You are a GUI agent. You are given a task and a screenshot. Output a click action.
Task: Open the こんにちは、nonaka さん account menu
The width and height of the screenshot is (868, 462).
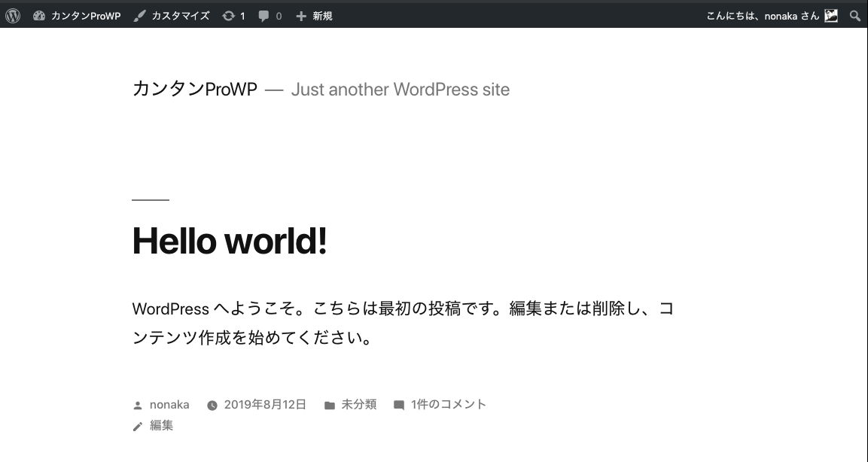point(772,16)
